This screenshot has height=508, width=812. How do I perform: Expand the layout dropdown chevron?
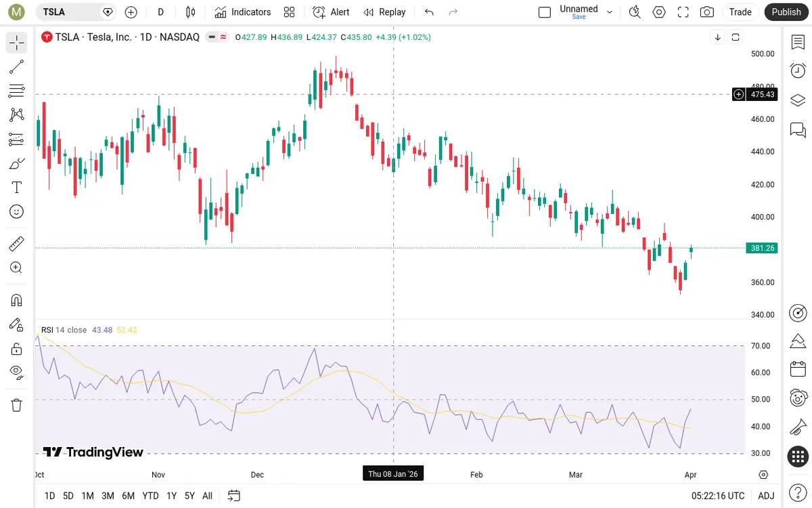coord(610,12)
